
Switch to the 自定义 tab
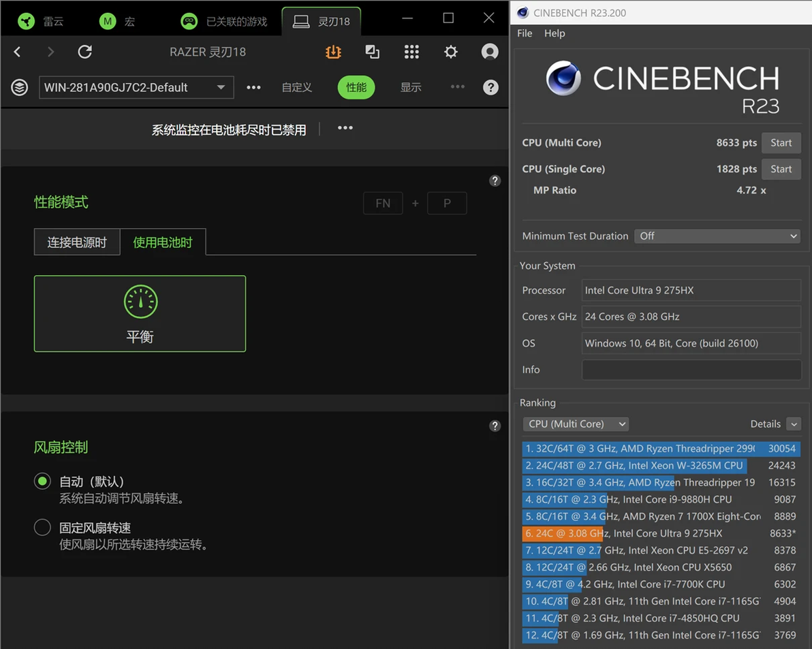pyautogui.click(x=297, y=87)
